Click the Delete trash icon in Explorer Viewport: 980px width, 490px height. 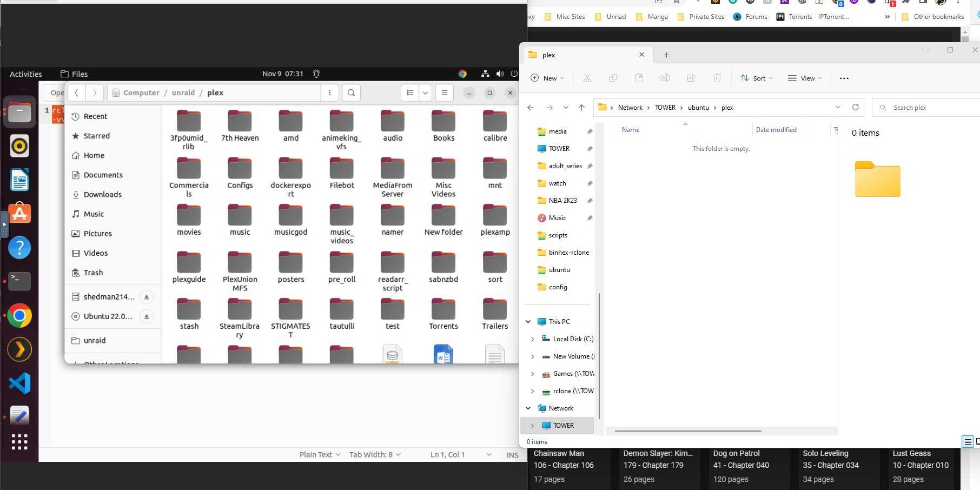pos(717,78)
